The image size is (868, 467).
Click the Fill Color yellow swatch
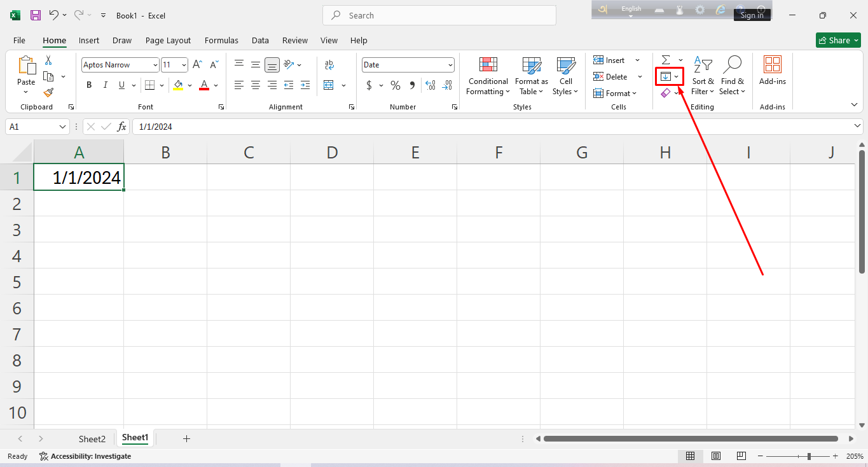178,85
